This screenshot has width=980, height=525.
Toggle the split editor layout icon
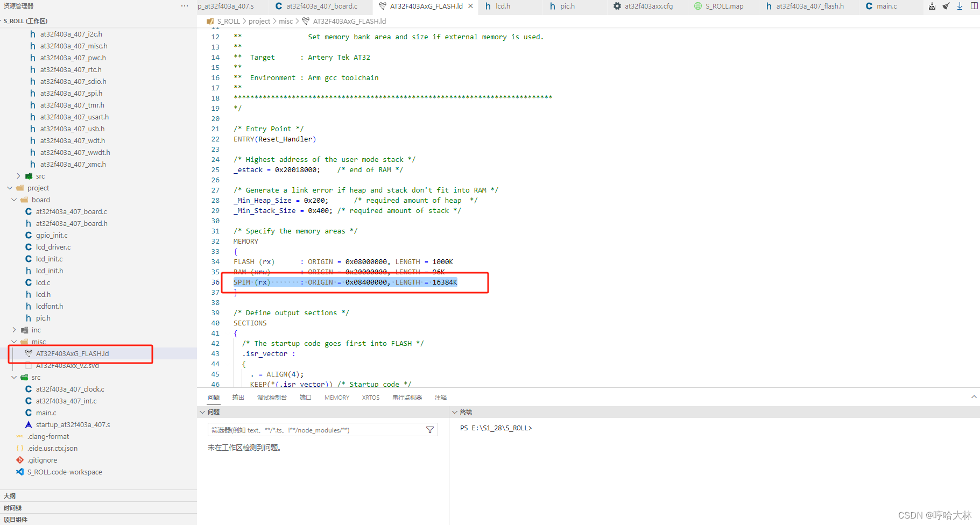pos(974,6)
